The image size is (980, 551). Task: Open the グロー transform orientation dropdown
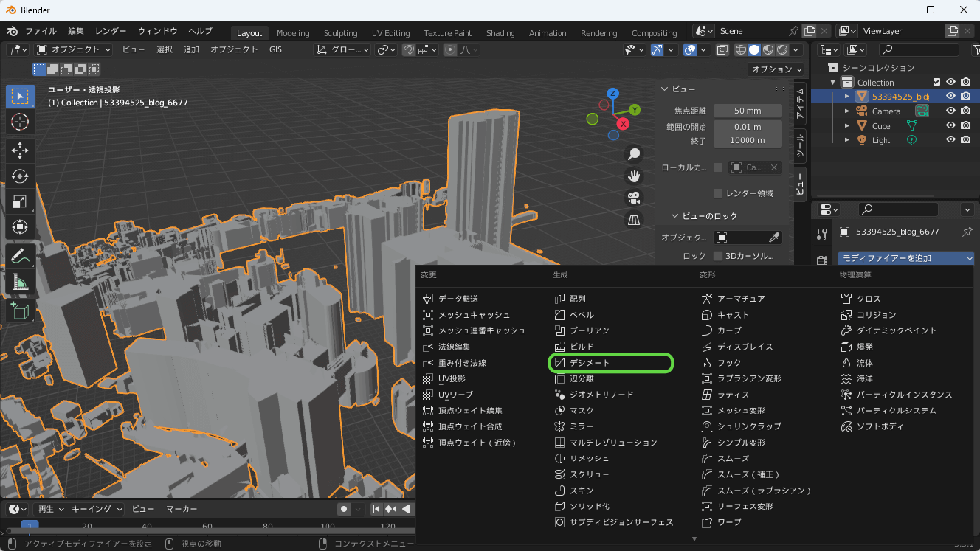[342, 49]
